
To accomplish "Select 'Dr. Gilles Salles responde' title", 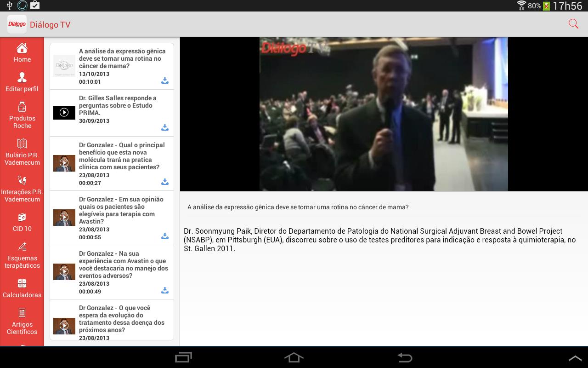I will [118, 105].
